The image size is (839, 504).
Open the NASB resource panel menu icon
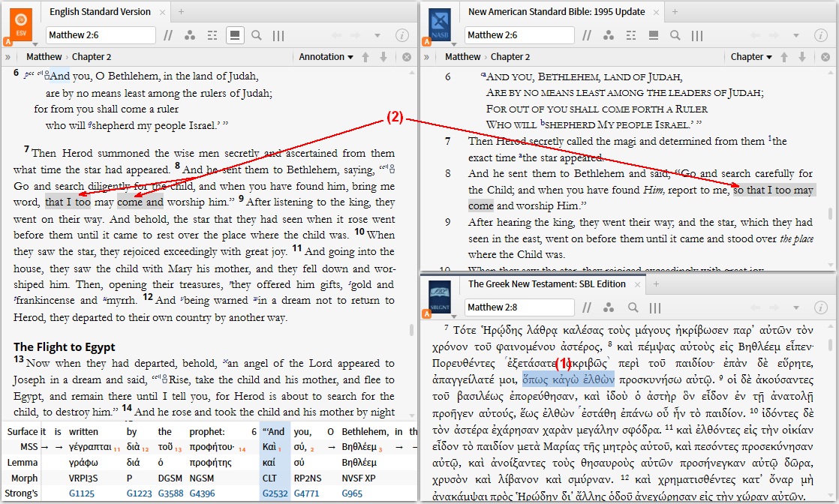coord(439,24)
